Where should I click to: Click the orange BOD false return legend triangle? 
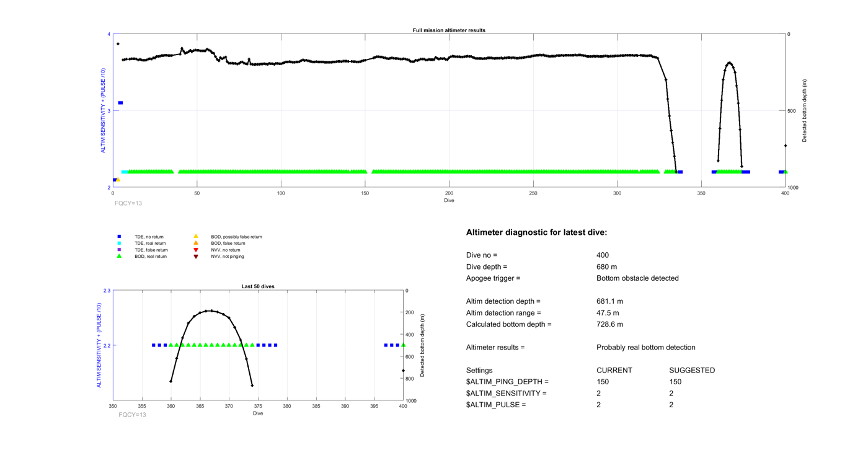196,243
